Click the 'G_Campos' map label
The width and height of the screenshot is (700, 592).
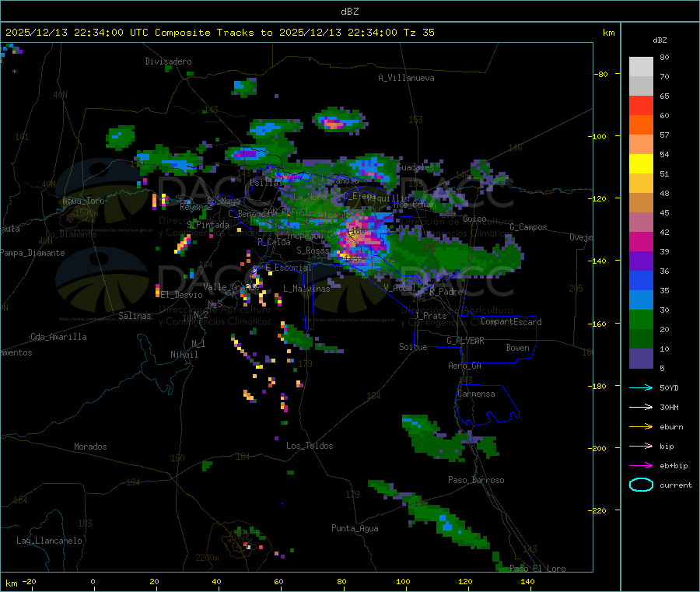[529, 227]
